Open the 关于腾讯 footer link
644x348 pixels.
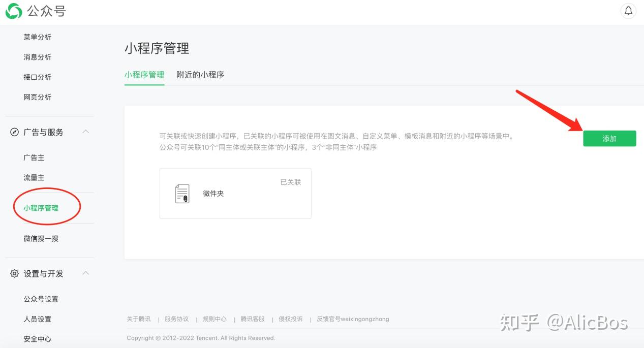139,319
